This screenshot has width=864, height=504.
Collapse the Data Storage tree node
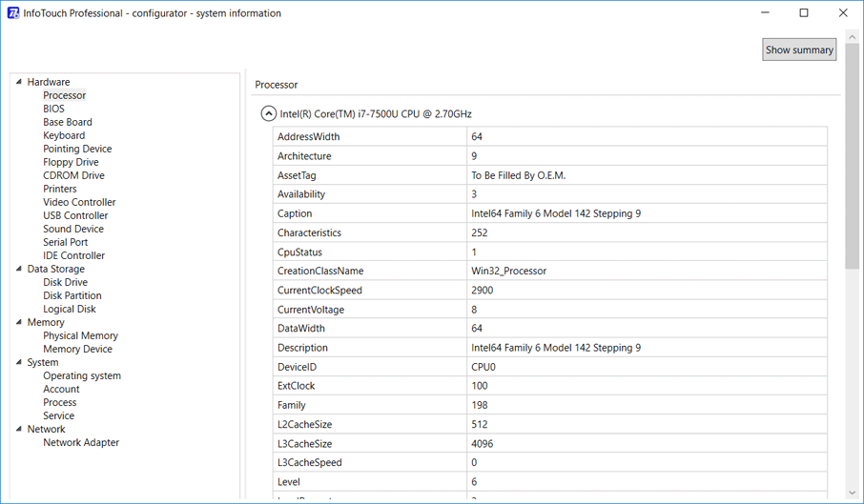click(19, 269)
